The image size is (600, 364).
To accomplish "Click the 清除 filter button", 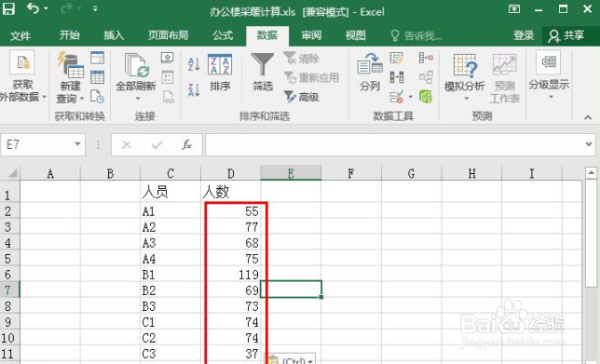I will point(302,58).
